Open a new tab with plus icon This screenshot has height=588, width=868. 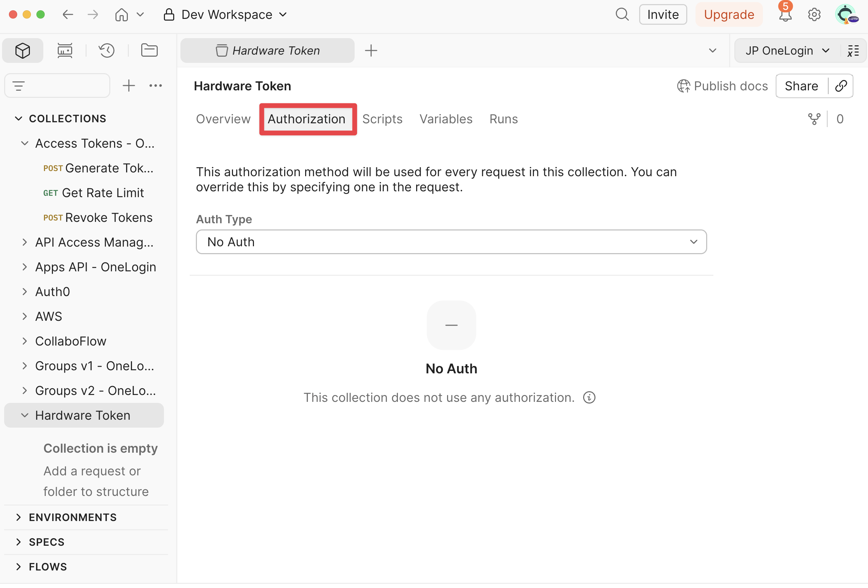pyautogui.click(x=371, y=50)
